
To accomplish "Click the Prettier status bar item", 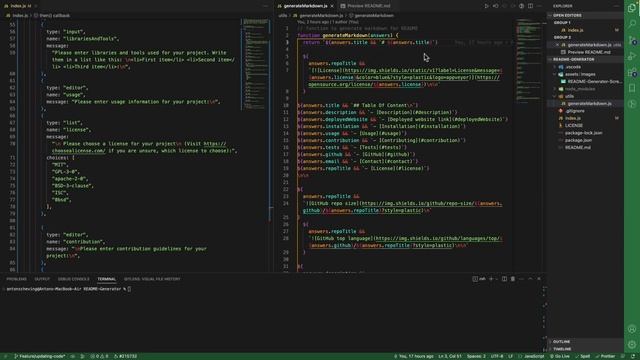I will [605, 356].
